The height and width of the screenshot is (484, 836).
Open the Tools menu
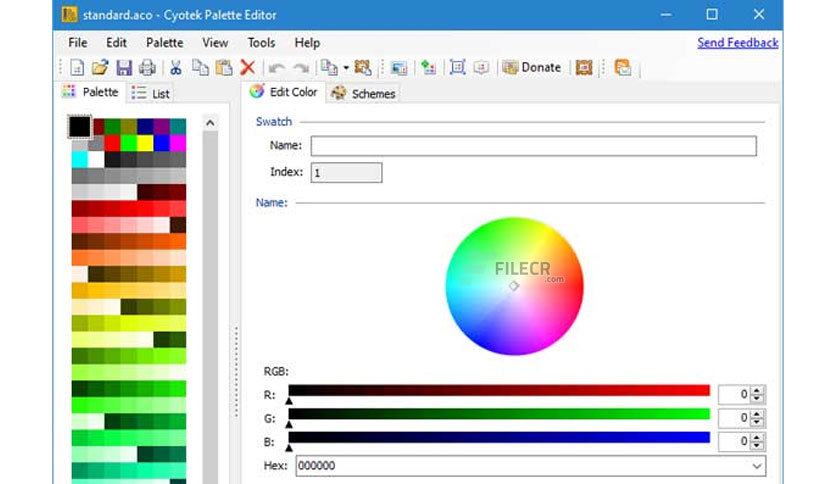(x=261, y=43)
